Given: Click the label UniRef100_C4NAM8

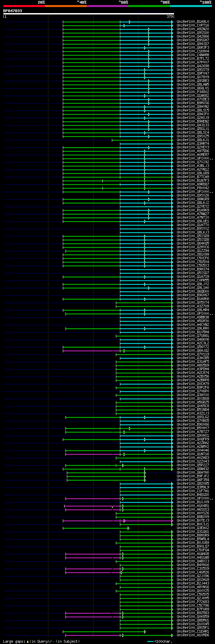Looking at the screenshot, I should click(x=193, y=55).
